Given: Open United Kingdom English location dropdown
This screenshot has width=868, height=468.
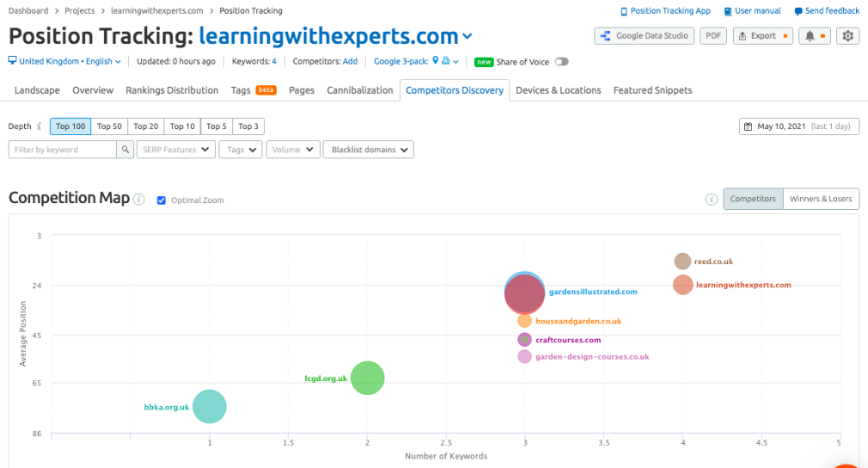Looking at the screenshot, I should point(64,61).
